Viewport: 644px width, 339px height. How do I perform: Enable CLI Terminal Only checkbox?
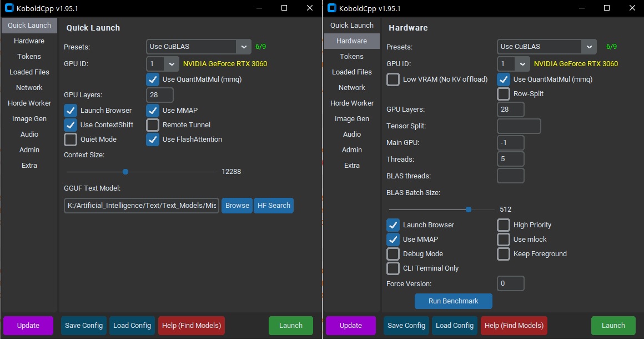click(393, 268)
